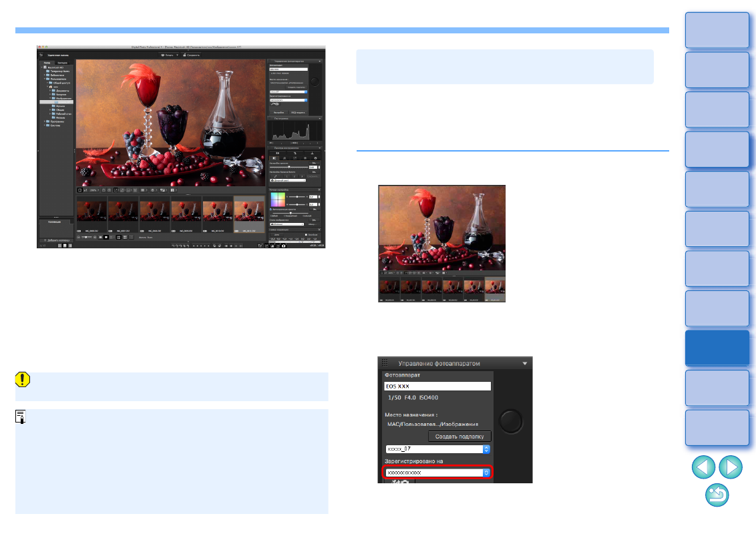Click the rotate-left icon under DPP preview
The width and height of the screenshot is (756, 534).
coord(104,190)
